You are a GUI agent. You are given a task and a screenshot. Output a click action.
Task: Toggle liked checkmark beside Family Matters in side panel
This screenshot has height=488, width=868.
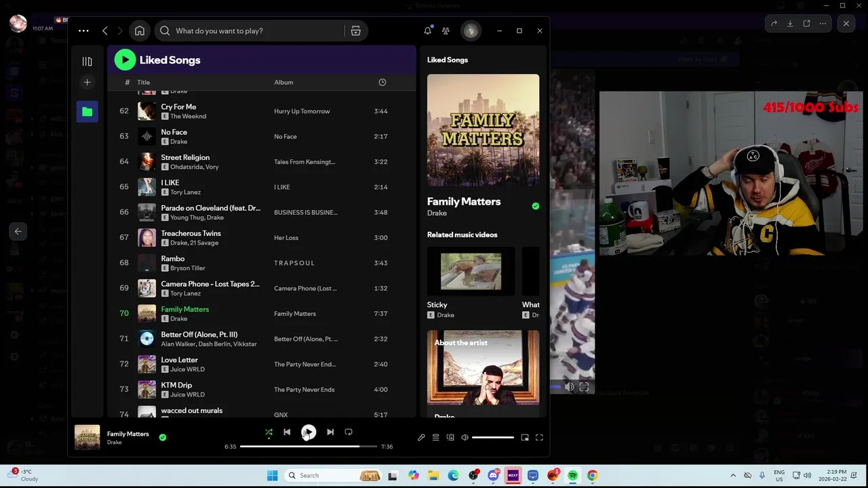coord(536,206)
